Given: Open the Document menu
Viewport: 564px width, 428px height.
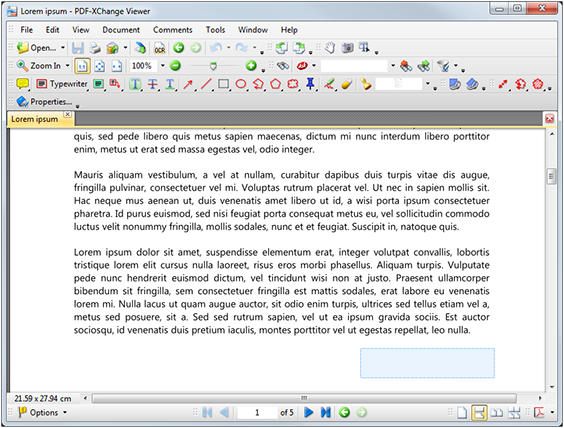Looking at the screenshot, I should point(121,30).
